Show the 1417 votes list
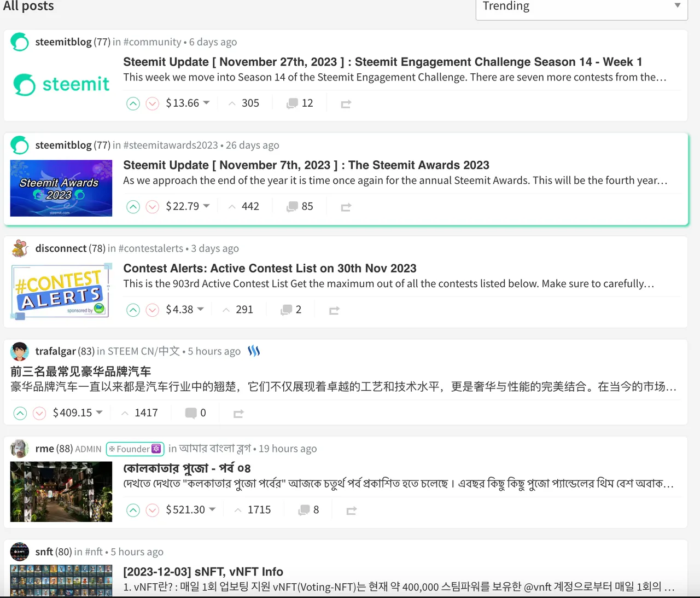Screen dimensions: 700x598 point(139,413)
